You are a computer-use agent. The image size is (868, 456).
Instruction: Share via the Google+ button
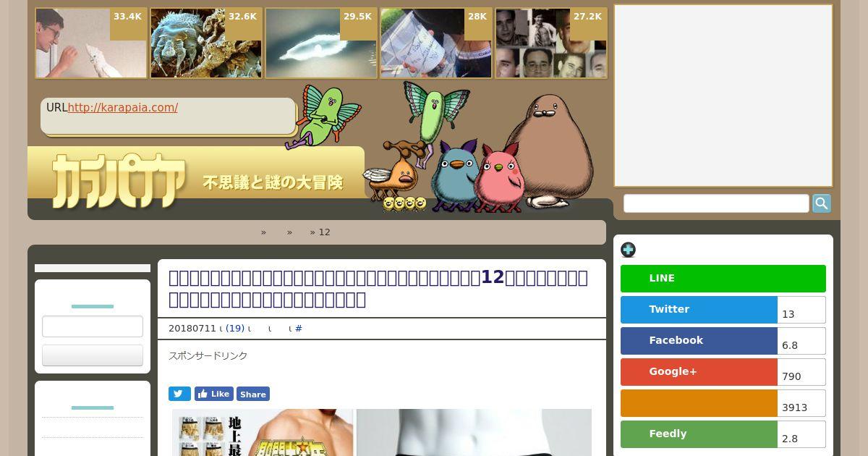click(x=699, y=372)
